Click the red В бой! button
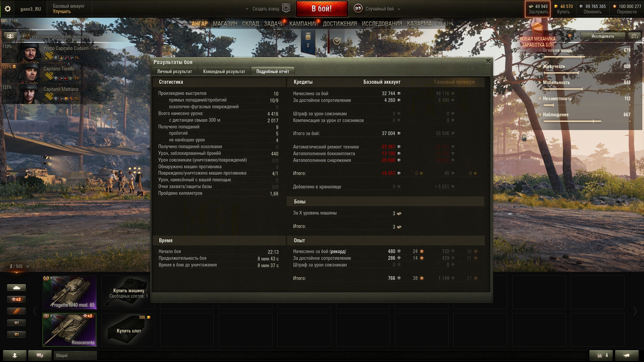This screenshot has height=362, width=644. coord(322,9)
